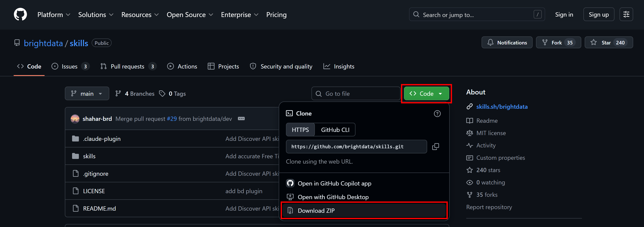This screenshot has width=644, height=227.
Task: Open the skills repository name link
Action: (x=79, y=43)
